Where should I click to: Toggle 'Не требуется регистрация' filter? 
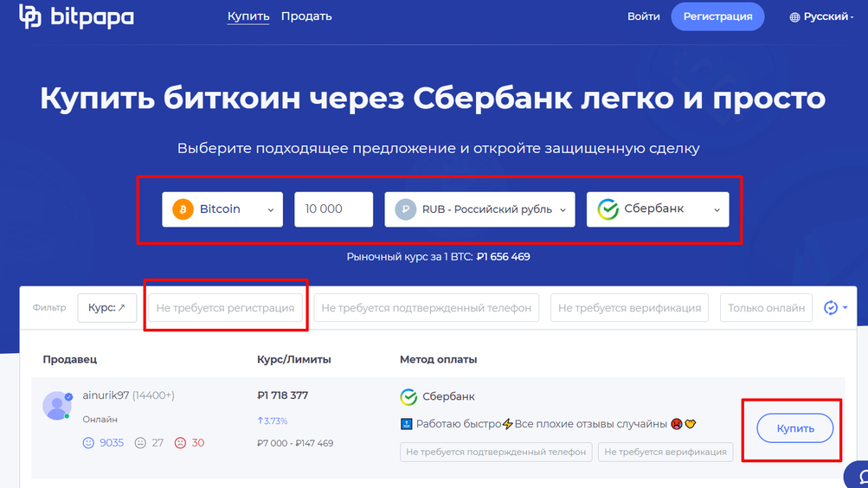click(225, 308)
